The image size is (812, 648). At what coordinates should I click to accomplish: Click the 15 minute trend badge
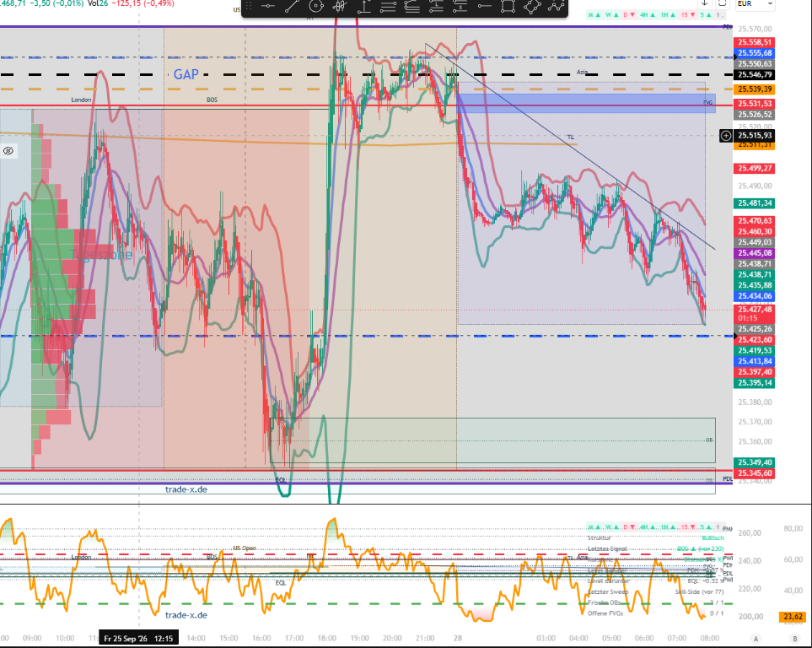[688, 15]
